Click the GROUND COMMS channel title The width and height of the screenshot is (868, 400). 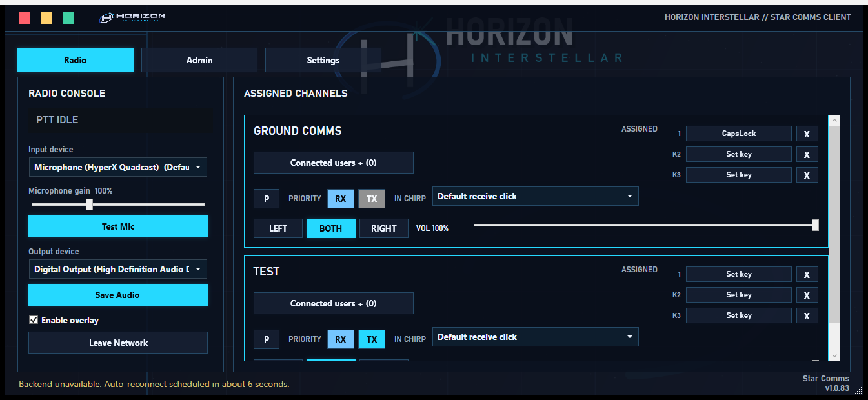click(x=298, y=131)
